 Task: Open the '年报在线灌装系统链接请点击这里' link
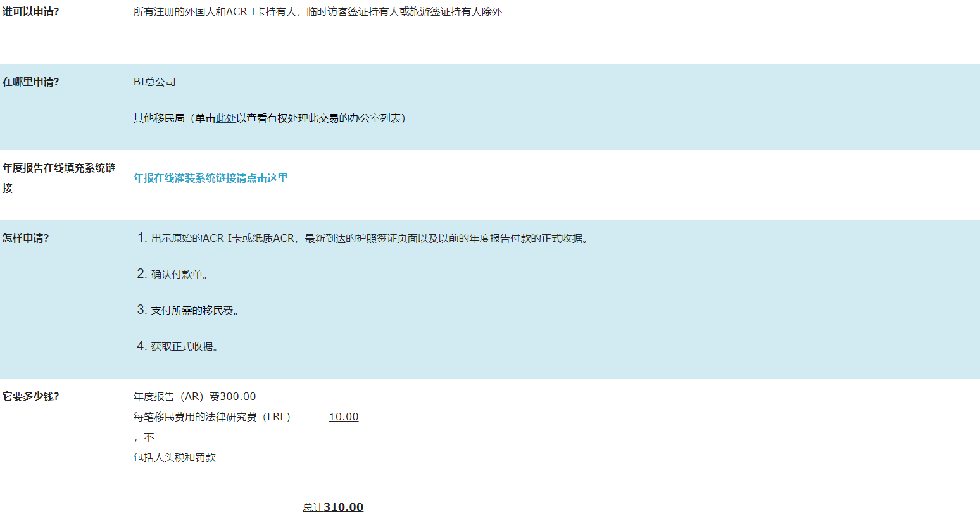pyautogui.click(x=210, y=178)
